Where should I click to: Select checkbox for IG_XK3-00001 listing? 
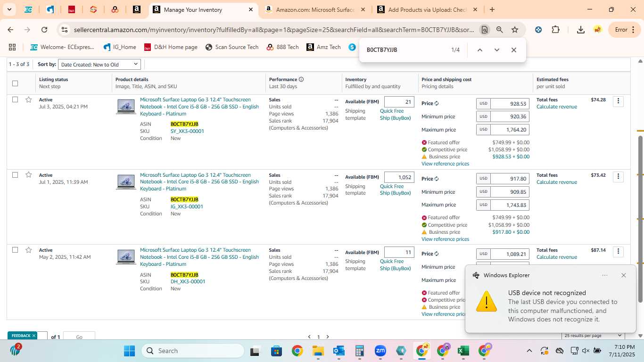point(15,175)
